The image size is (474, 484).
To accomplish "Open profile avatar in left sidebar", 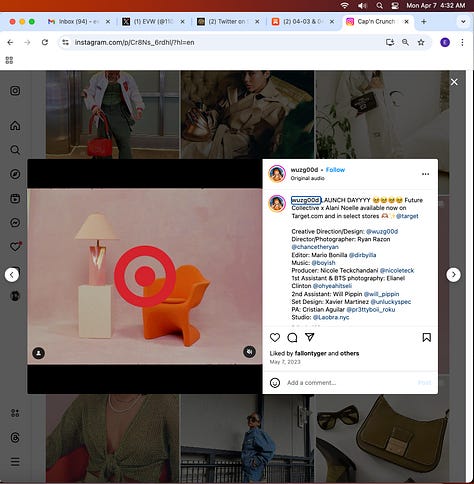I will (15, 296).
